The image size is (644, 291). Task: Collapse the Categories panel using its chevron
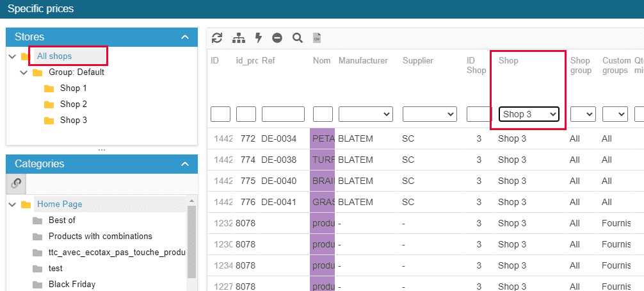click(185, 164)
